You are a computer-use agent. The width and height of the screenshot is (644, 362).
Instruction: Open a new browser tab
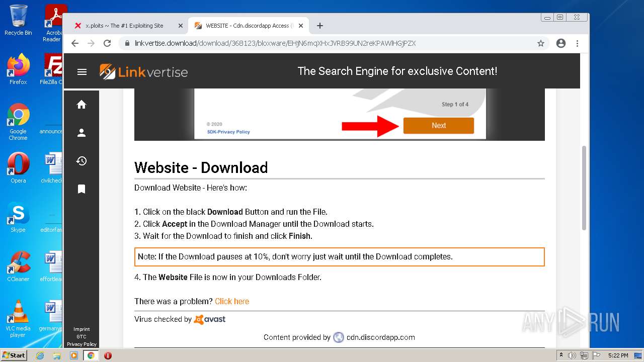click(x=320, y=26)
